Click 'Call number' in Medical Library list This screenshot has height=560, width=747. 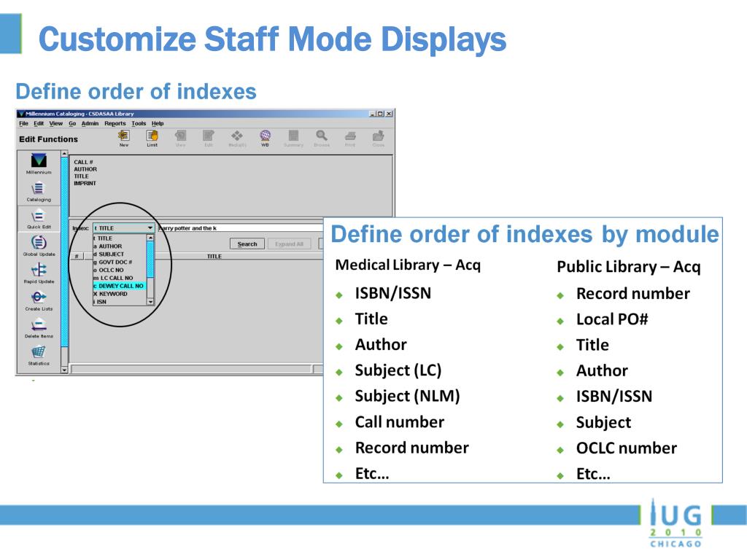coord(400,422)
